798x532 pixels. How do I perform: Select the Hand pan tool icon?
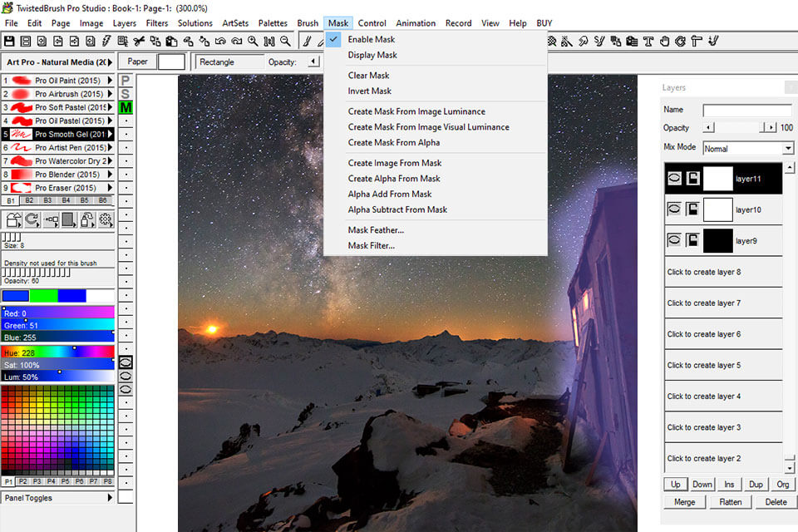coord(664,42)
